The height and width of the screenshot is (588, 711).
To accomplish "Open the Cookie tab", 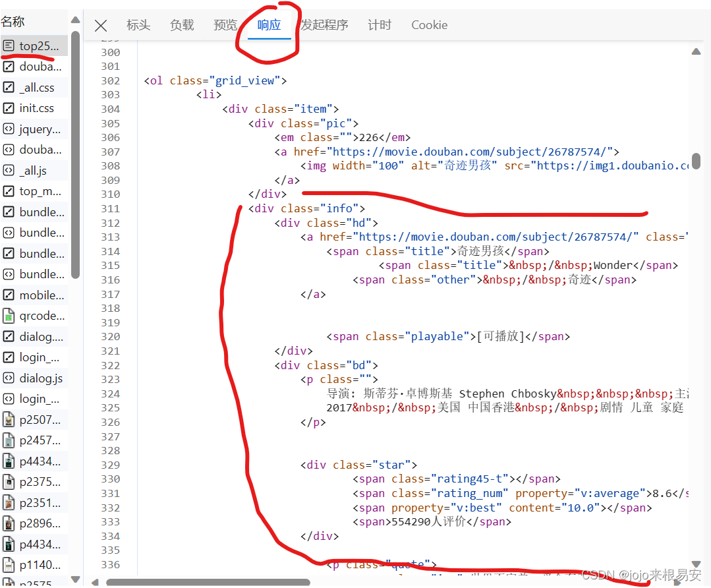I will 429,25.
